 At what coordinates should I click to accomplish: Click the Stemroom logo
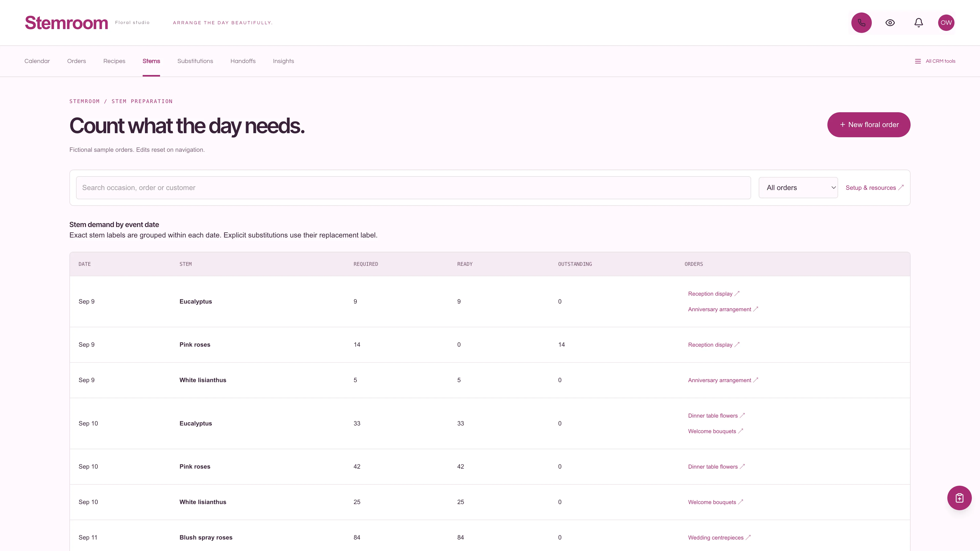pyautogui.click(x=67, y=23)
